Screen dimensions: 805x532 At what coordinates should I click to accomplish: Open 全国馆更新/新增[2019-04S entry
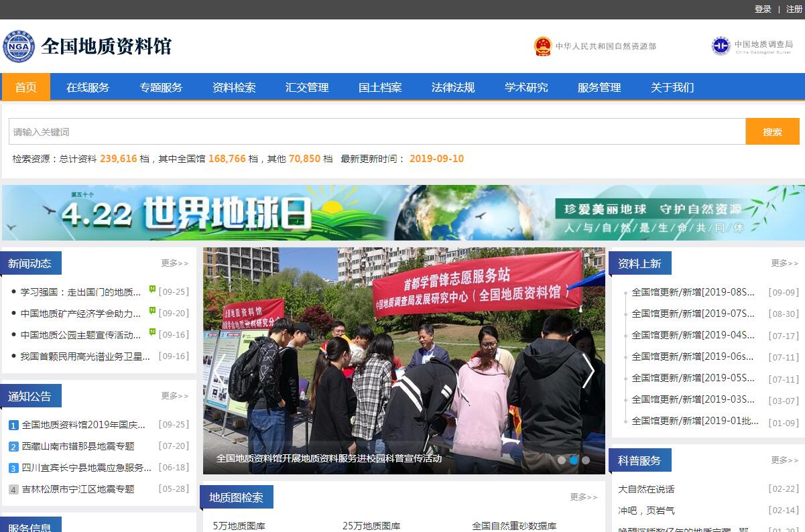coord(693,335)
